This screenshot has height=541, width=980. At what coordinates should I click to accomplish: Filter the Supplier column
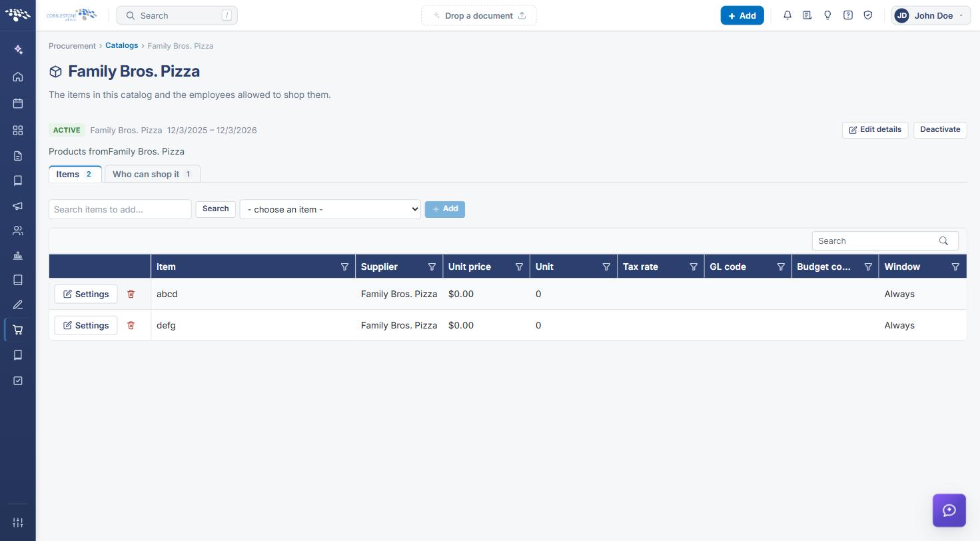click(432, 267)
